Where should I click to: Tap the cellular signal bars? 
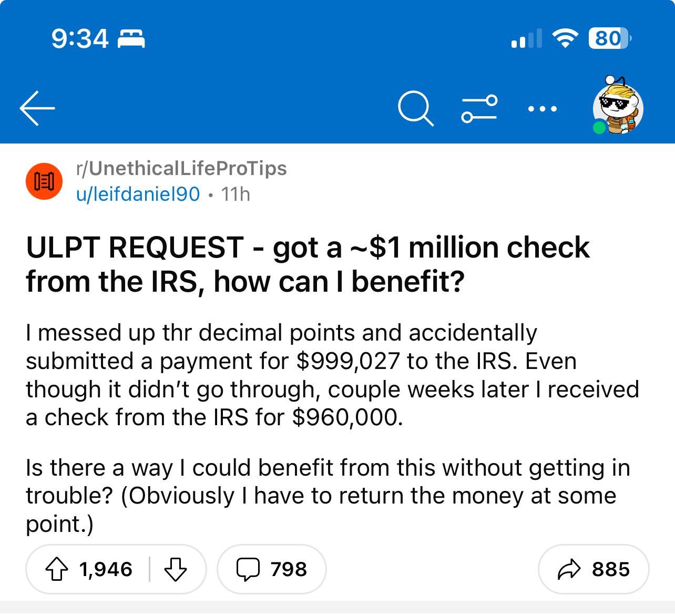[526, 39]
